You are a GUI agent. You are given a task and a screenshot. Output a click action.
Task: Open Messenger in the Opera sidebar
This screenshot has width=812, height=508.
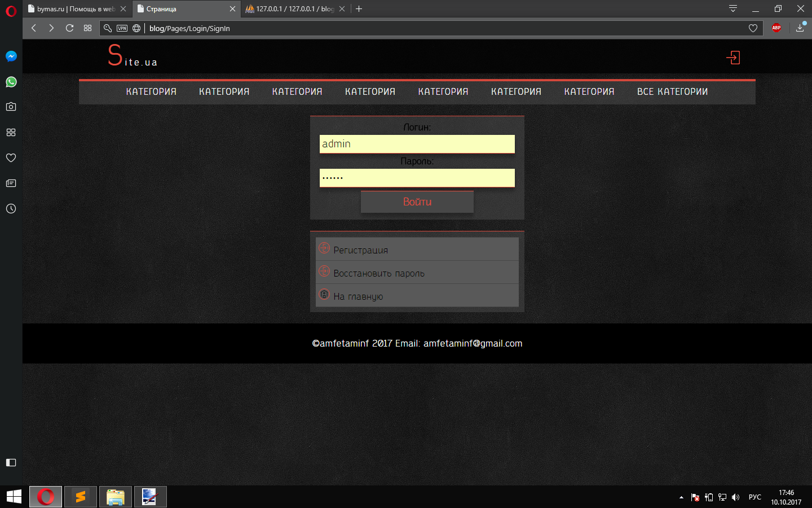11,56
